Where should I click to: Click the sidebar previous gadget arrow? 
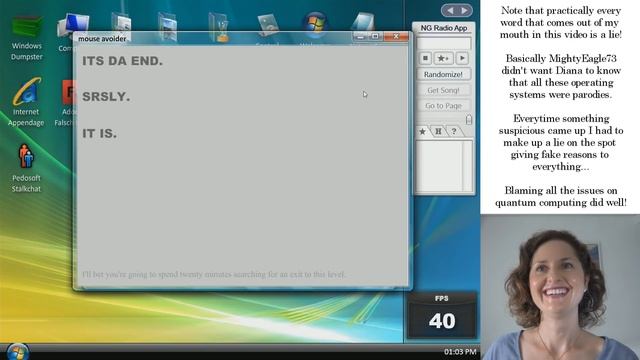coord(450,11)
